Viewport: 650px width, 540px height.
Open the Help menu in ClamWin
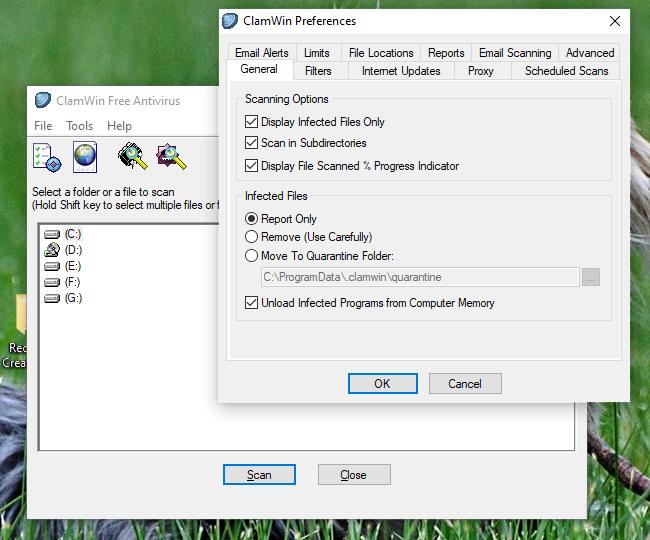(119, 126)
